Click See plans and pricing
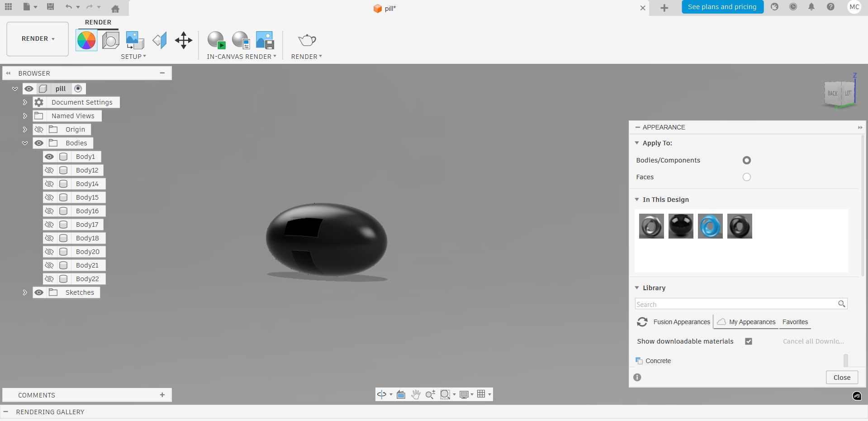The image size is (868, 421). (722, 7)
